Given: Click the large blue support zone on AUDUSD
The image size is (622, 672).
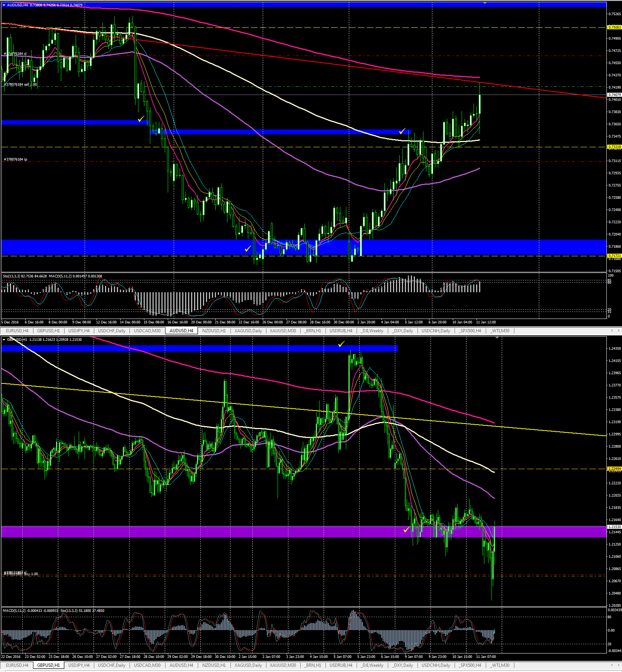Looking at the screenshot, I should (304, 247).
